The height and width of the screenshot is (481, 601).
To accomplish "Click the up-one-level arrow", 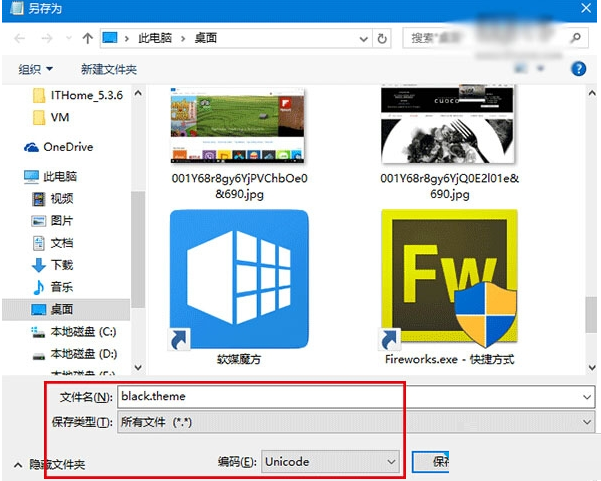I will [x=87, y=38].
